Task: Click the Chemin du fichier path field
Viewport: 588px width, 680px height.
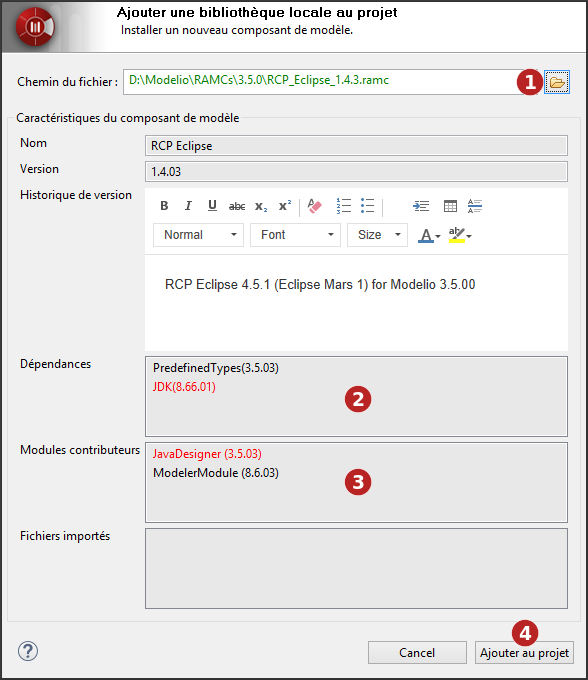Action: (321, 82)
